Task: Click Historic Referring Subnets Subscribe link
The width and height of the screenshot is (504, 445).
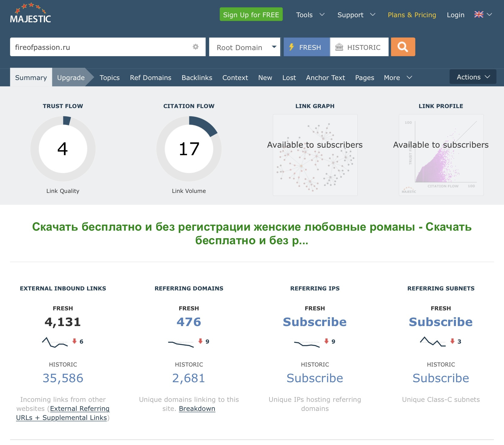Action: (441, 378)
